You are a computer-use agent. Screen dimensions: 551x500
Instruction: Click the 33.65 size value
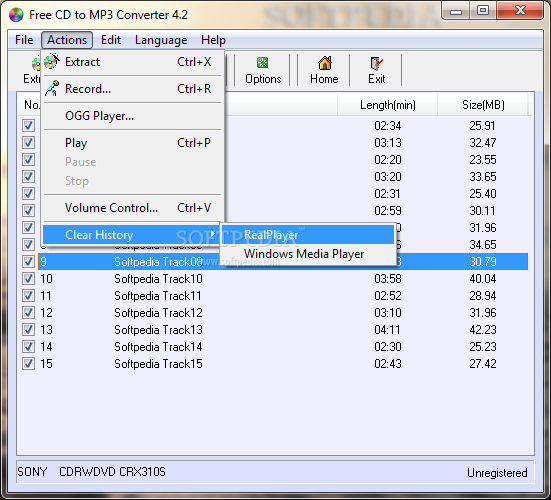[x=482, y=176]
